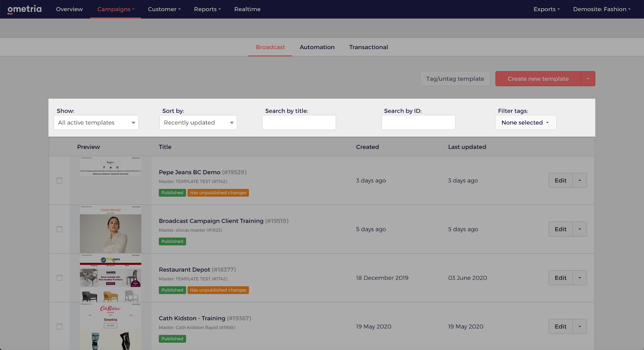Expand Edit options for Broadcast Campaign Client Training
The height and width of the screenshot is (350, 644).
pyautogui.click(x=580, y=229)
